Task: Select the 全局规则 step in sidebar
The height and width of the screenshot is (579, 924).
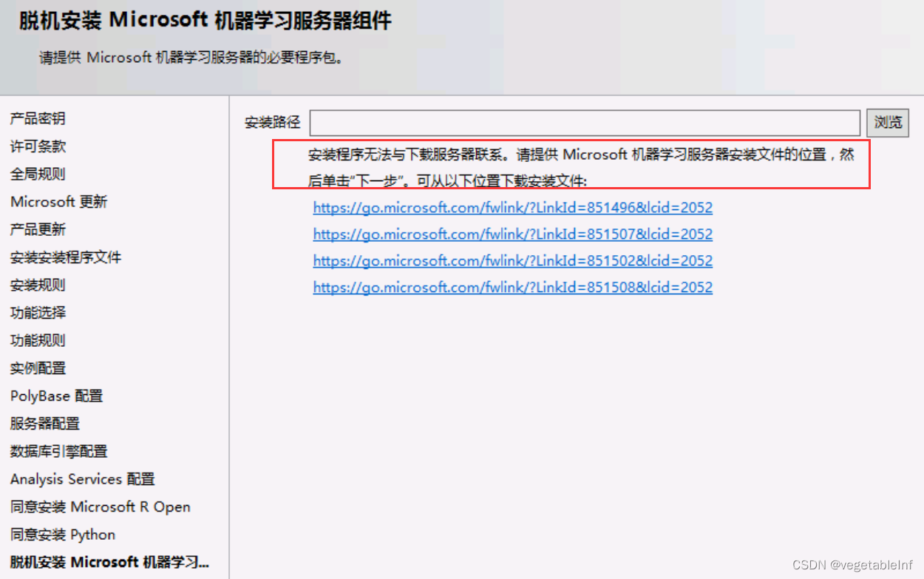Action: [x=38, y=174]
